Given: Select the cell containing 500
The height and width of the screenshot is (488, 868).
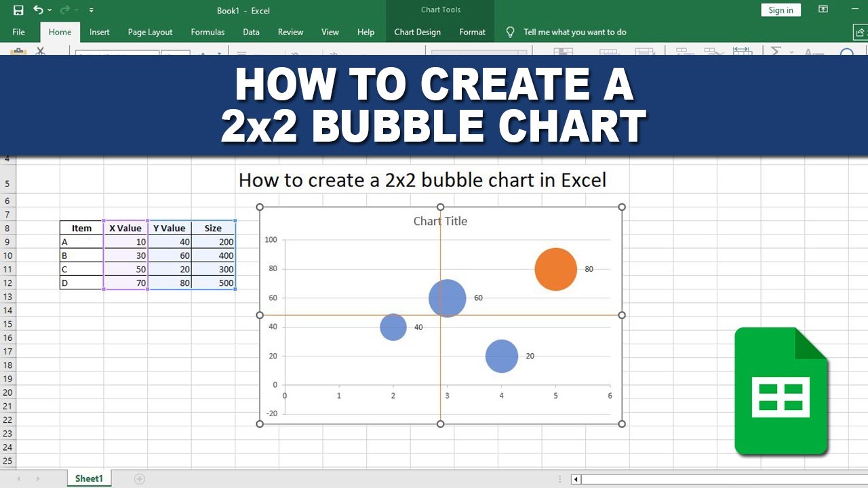Looking at the screenshot, I should pyautogui.click(x=213, y=283).
